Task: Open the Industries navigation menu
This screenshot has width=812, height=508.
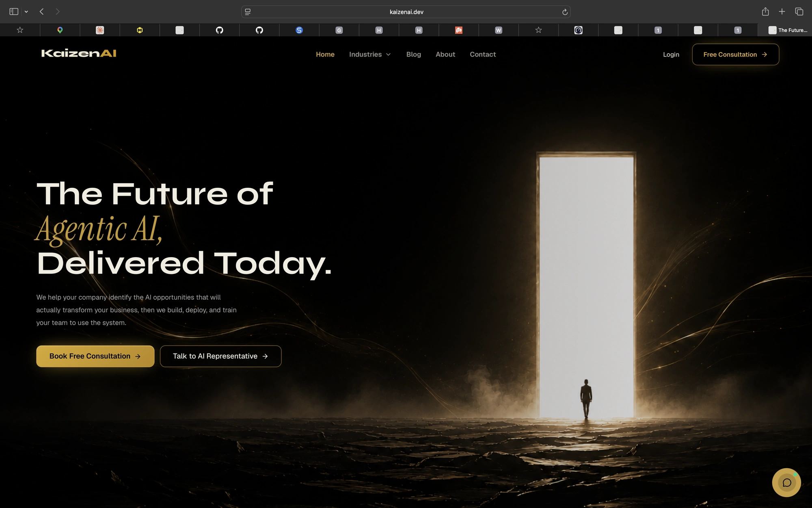Action: [365, 54]
